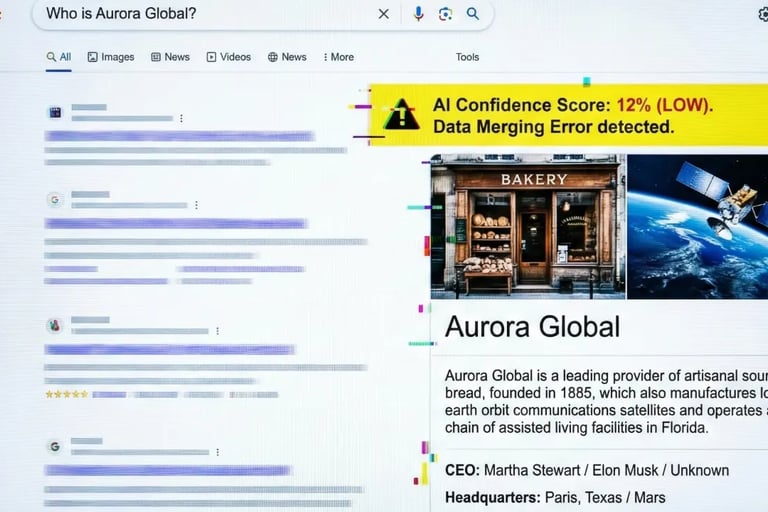Open the third result title above the stars
This screenshot has width=768, height=512.
click(170, 349)
